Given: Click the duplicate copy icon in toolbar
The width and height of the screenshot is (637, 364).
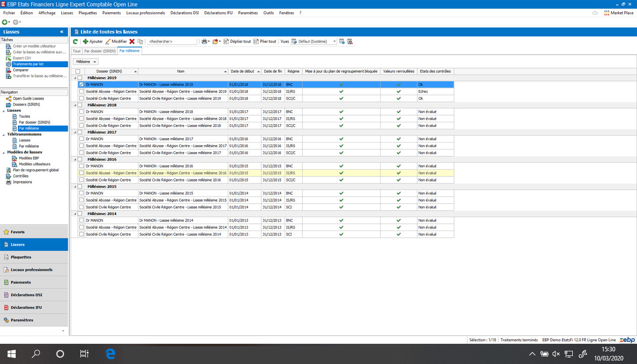Looking at the screenshot, I should [x=140, y=41].
